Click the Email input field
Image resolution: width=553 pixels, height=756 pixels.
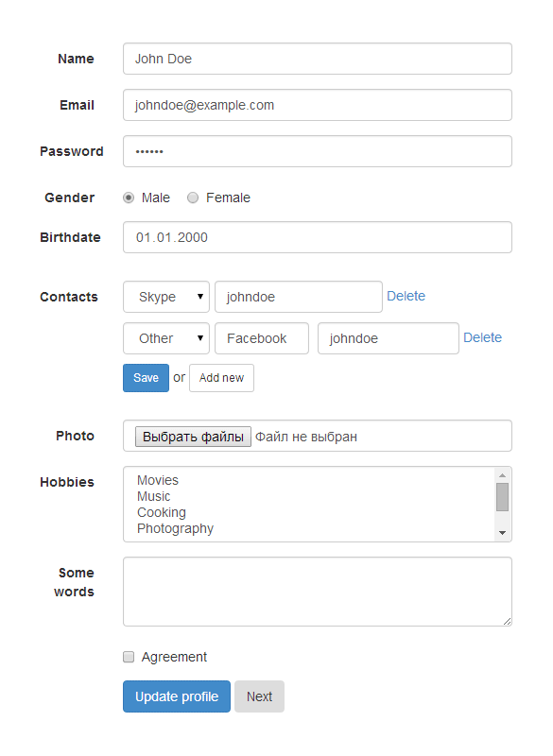pyautogui.click(x=318, y=105)
